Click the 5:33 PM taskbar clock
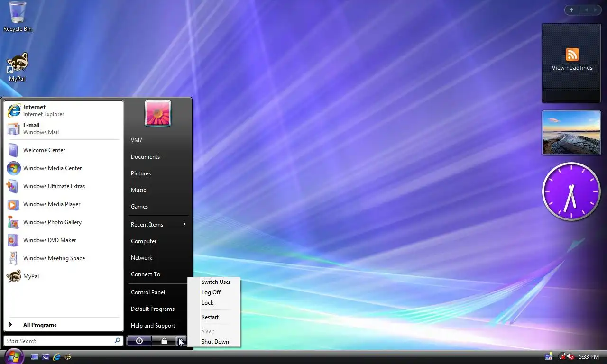Screen dimensions: 607x364 (x=589, y=357)
